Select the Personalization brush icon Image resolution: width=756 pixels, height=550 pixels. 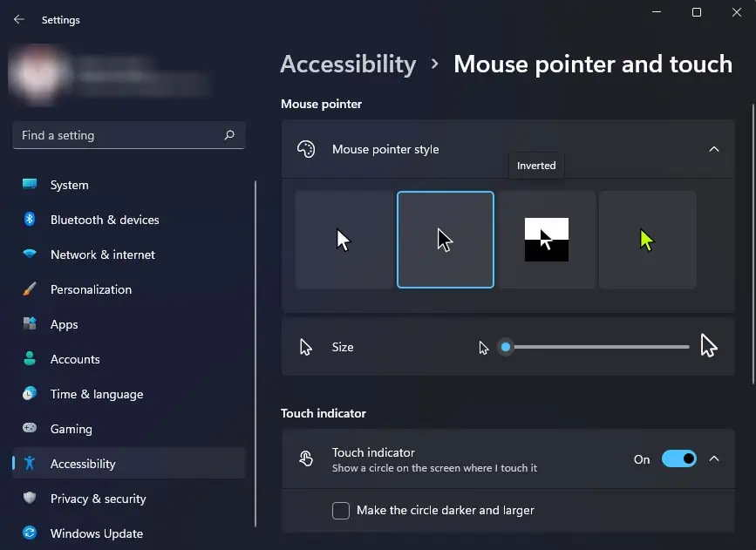[30, 289]
